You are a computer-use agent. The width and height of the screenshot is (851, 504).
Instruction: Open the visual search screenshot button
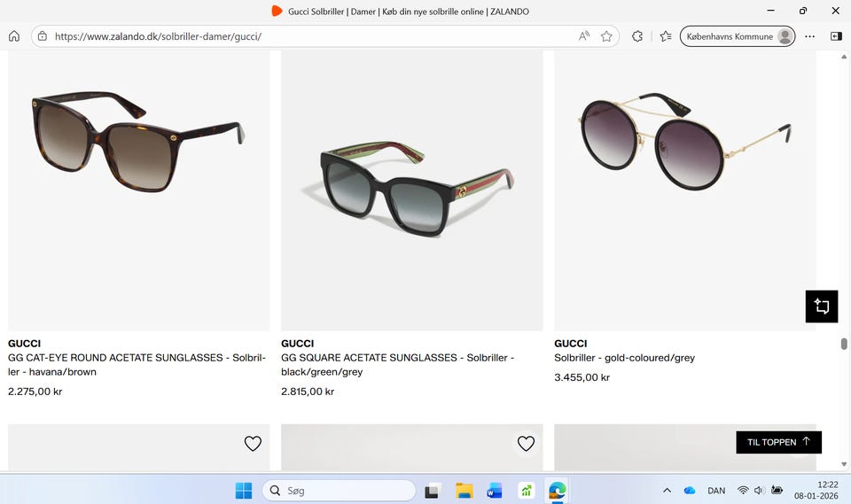click(x=822, y=306)
